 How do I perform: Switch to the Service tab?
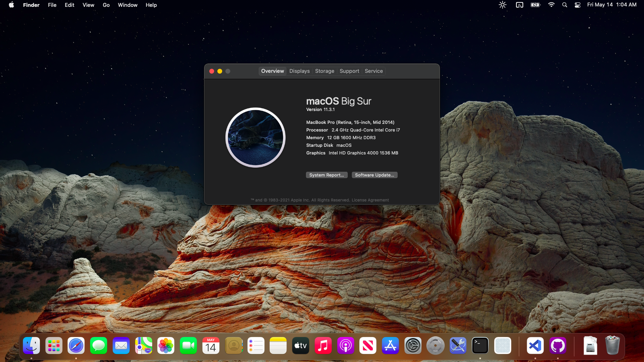coord(374,71)
